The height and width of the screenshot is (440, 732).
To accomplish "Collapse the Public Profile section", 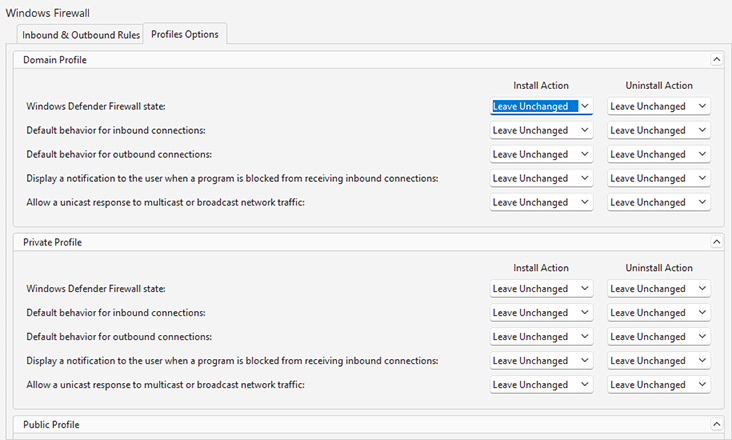I will (x=715, y=424).
